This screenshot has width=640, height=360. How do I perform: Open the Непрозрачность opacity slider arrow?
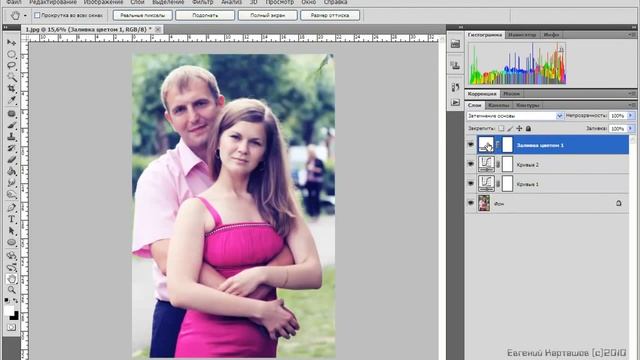pyautogui.click(x=631, y=116)
